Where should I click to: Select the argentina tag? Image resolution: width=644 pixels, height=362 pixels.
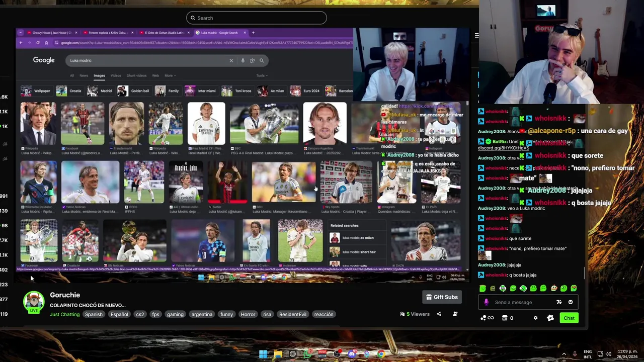pos(202,314)
